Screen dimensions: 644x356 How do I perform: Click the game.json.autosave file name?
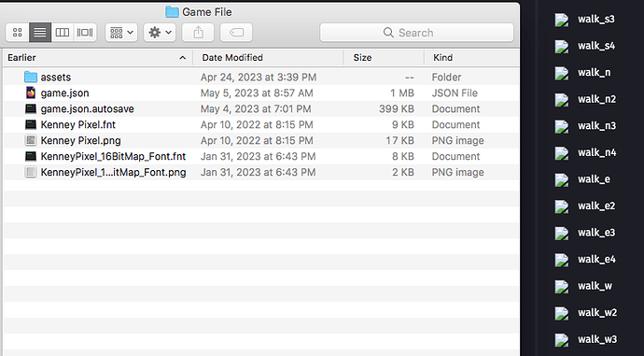click(88, 109)
